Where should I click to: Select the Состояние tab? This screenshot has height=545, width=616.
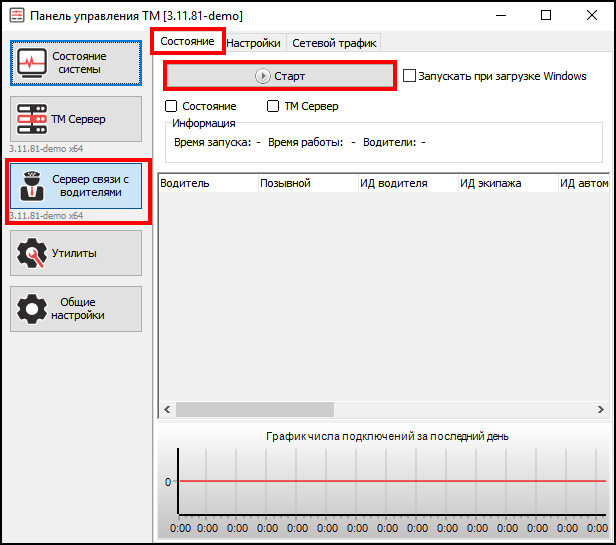187,42
